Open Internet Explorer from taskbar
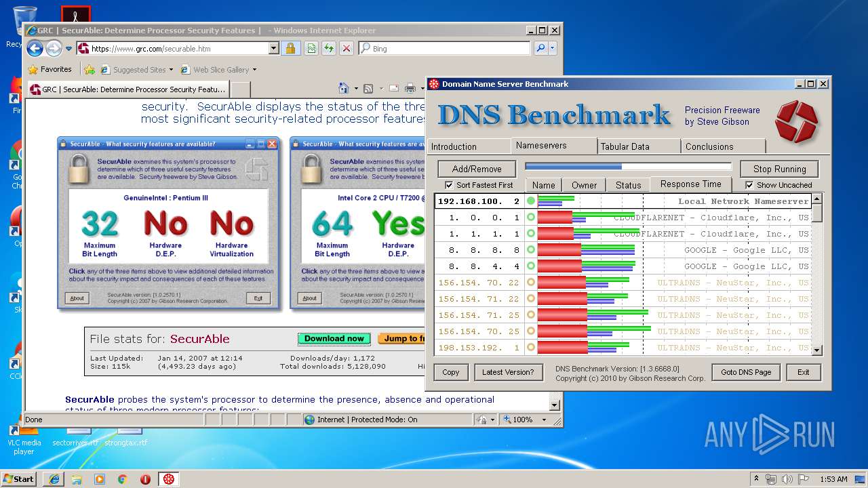This screenshot has height=488, width=868. tap(54, 479)
